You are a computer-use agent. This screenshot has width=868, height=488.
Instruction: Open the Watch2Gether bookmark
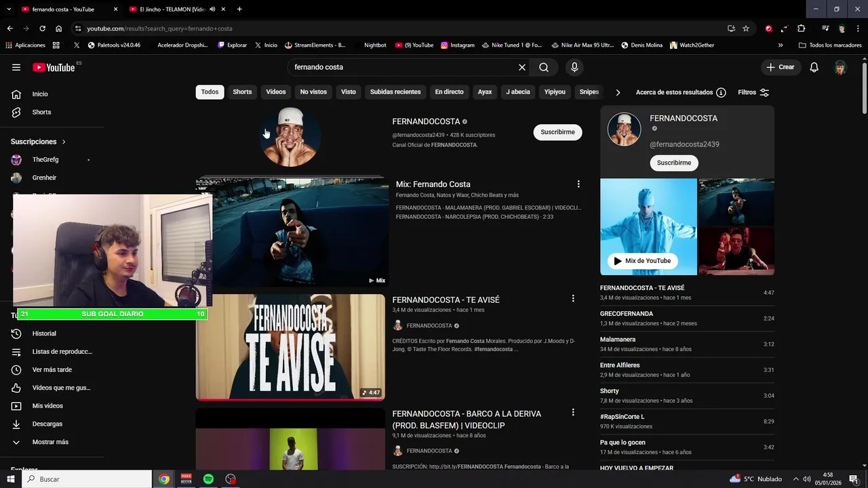pyautogui.click(x=692, y=45)
